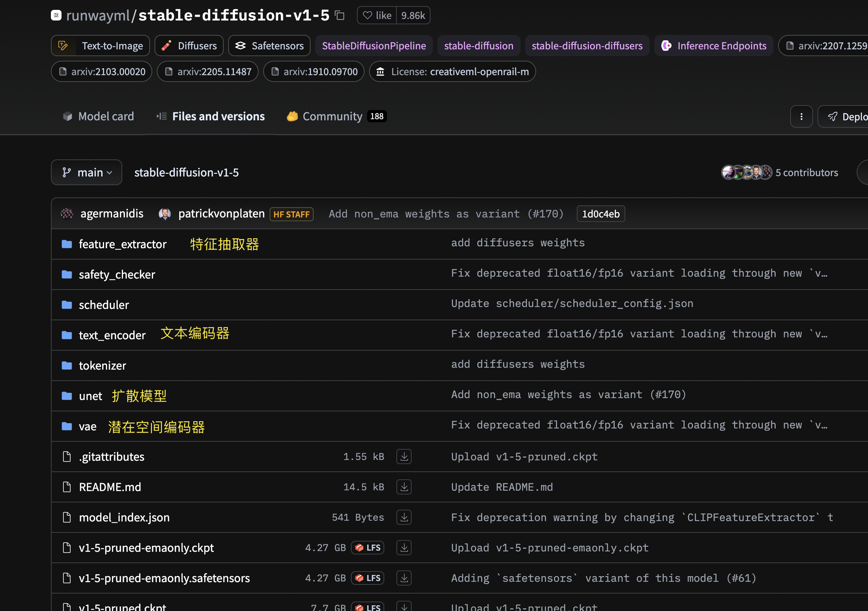Open the safetensors variant (#61) commit
Viewport: 868px width, 611px height.
tap(604, 578)
